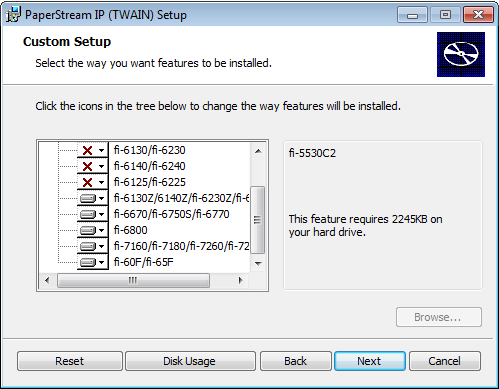
Task: Click the vertical scrollbar thumb in feature tree
Action: tap(258, 220)
